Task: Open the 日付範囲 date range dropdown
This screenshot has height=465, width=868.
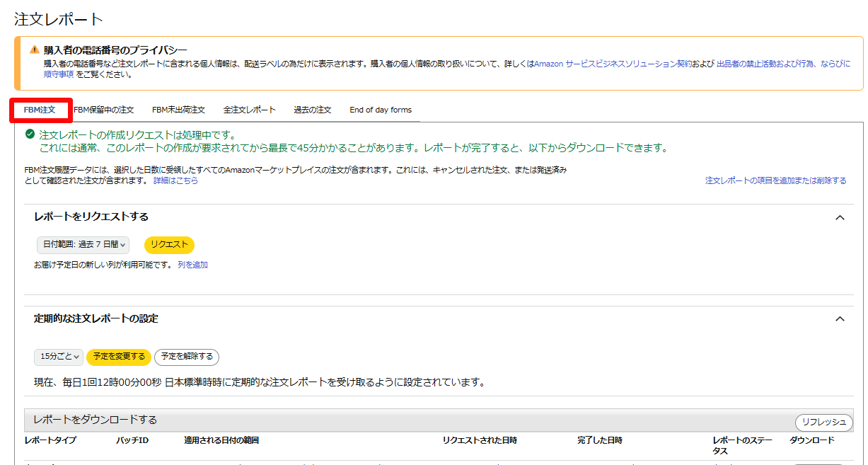Action: tap(83, 245)
